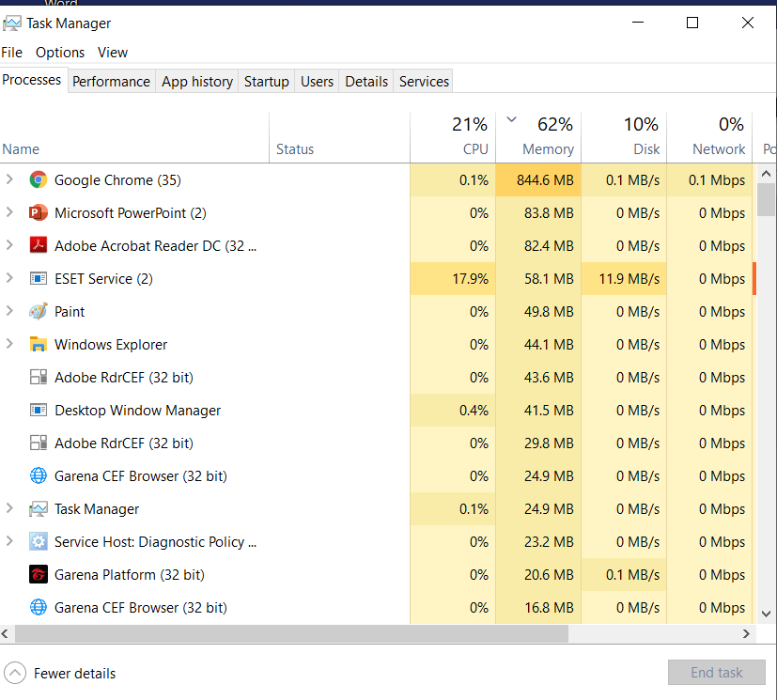Click icon of Adobe RdrCEF 43.6 MB row
Viewport: 777px width, 700px height.
pyautogui.click(x=39, y=377)
